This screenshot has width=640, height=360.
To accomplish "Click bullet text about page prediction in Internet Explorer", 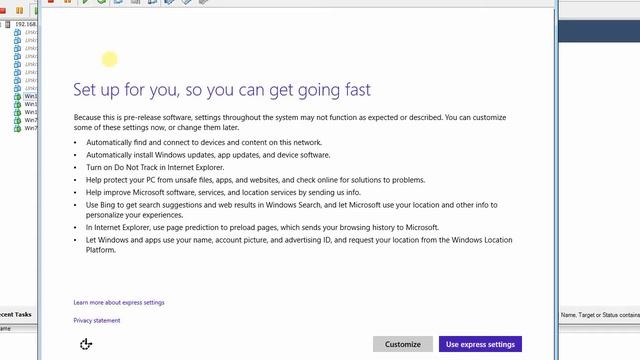I will pos(262,227).
